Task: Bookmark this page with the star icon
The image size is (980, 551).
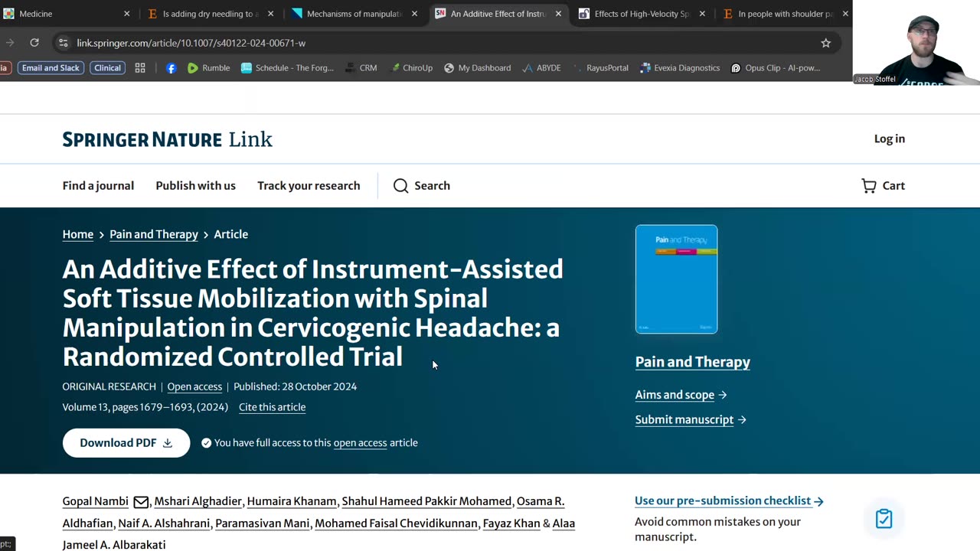Action: click(x=825, y=43)
